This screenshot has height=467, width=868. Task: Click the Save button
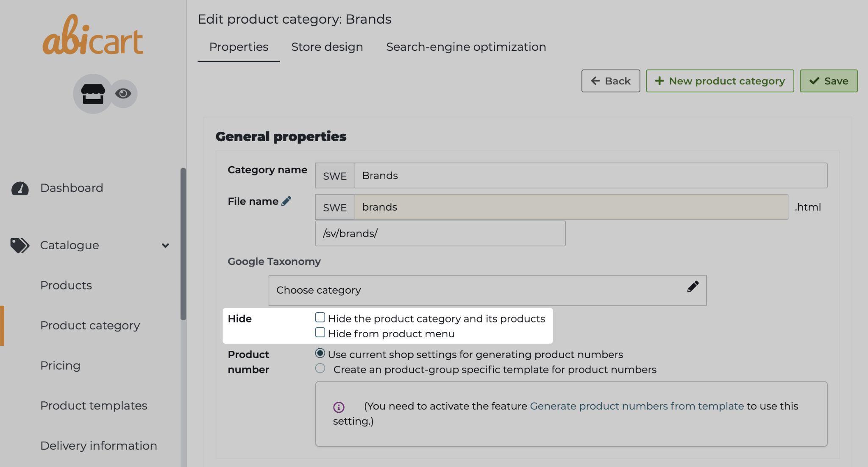[828, 81]
